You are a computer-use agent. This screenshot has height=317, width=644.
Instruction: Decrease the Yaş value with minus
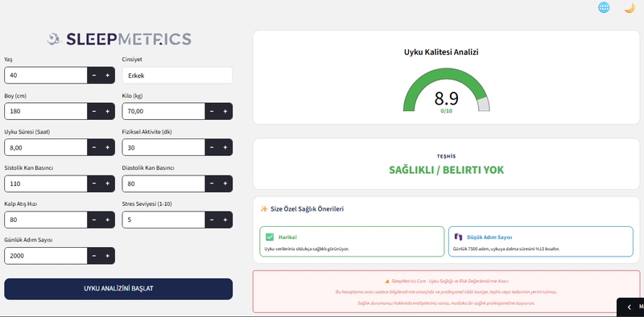click(x=94, y=76)
